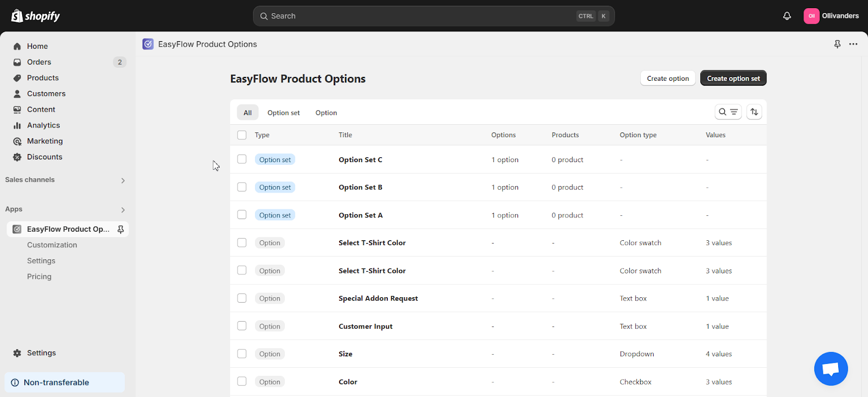Open Customization in the app submenu
This screenshot has height=397, width=868.
[x=52, y=245]
